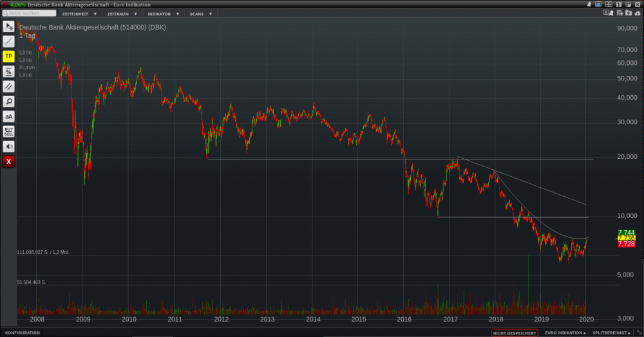Select the aA text annotation tool
Viewport: 644px width, 337px height.
coord(8,116)
